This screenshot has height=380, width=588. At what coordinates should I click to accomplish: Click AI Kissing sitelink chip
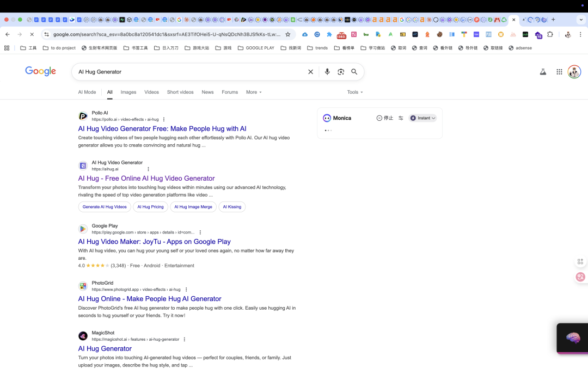pyautogui.click(x=232, y=207)
